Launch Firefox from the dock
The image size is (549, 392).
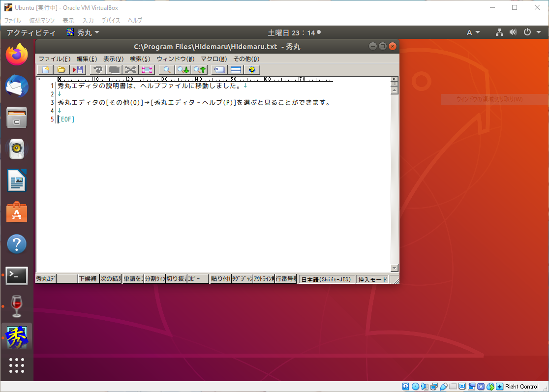click(17, 54)
